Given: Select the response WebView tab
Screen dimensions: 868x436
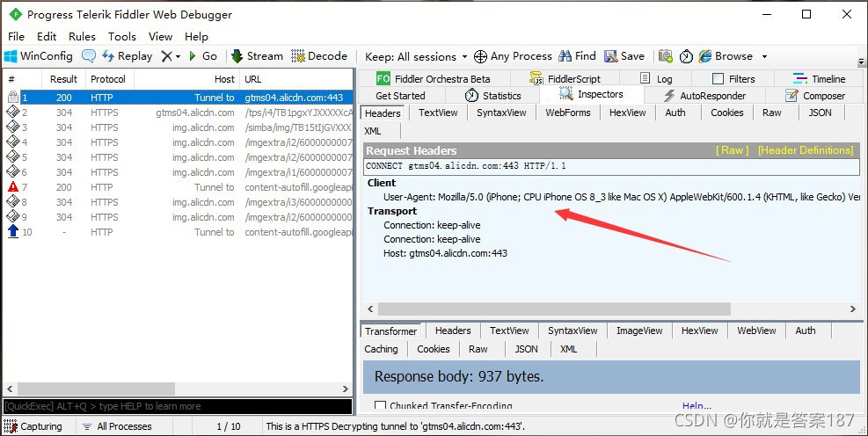Looking at the screenshot, I should pos(756,331).
